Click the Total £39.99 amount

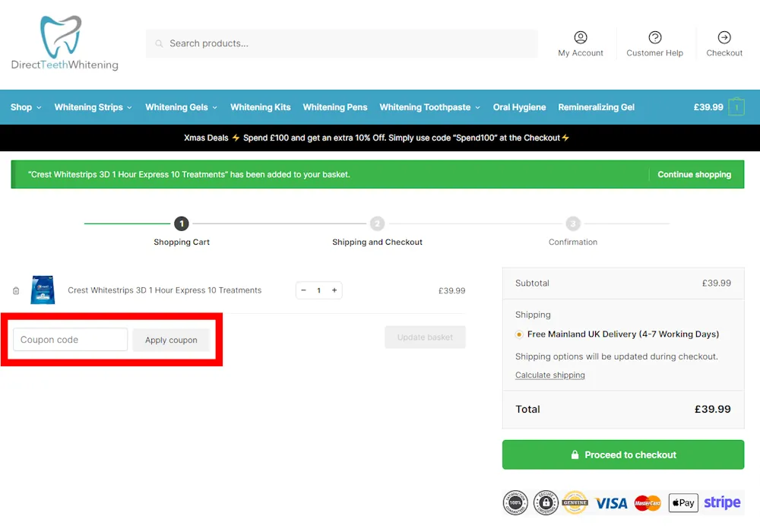click(x=713, y=409)
